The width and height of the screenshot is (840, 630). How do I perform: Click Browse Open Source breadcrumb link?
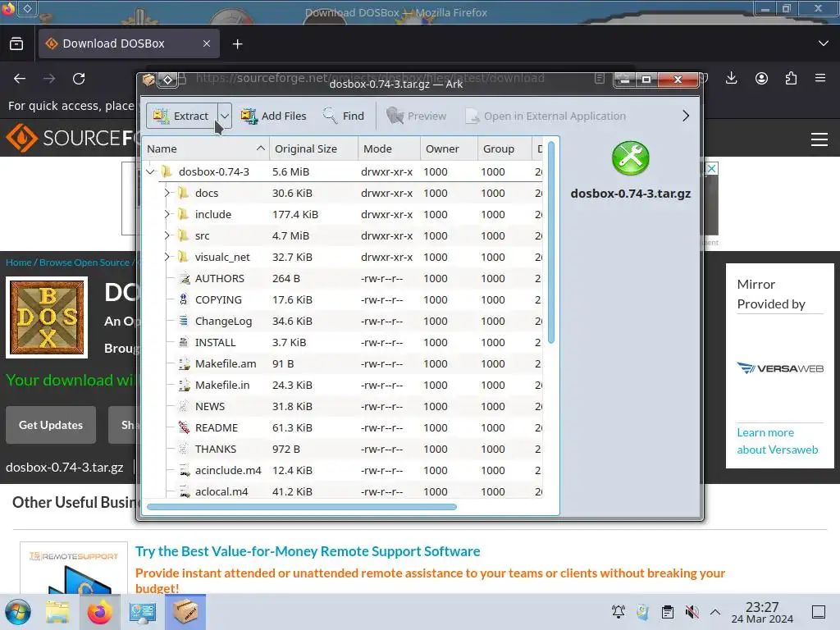click(x=84, y=262)
